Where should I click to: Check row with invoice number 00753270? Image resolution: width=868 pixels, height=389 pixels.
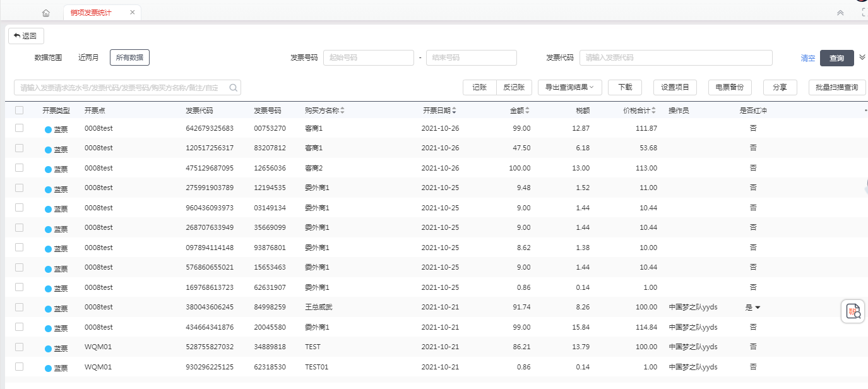(19, 128)
